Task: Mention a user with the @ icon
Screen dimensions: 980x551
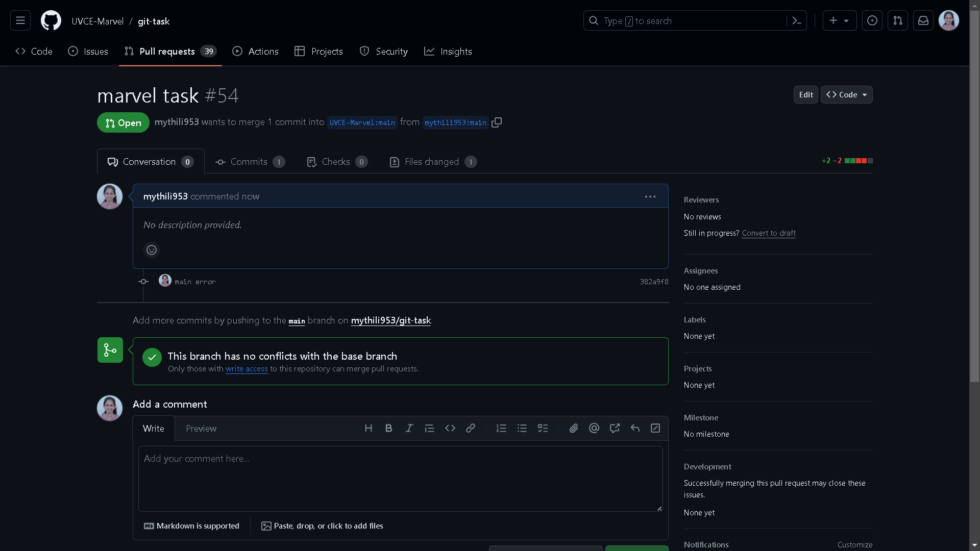Action: coord(594,429)
